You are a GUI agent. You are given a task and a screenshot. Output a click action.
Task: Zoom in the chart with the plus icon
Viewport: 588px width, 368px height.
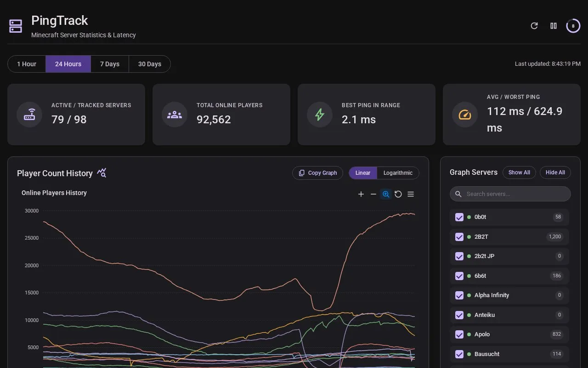coord(361,194)
